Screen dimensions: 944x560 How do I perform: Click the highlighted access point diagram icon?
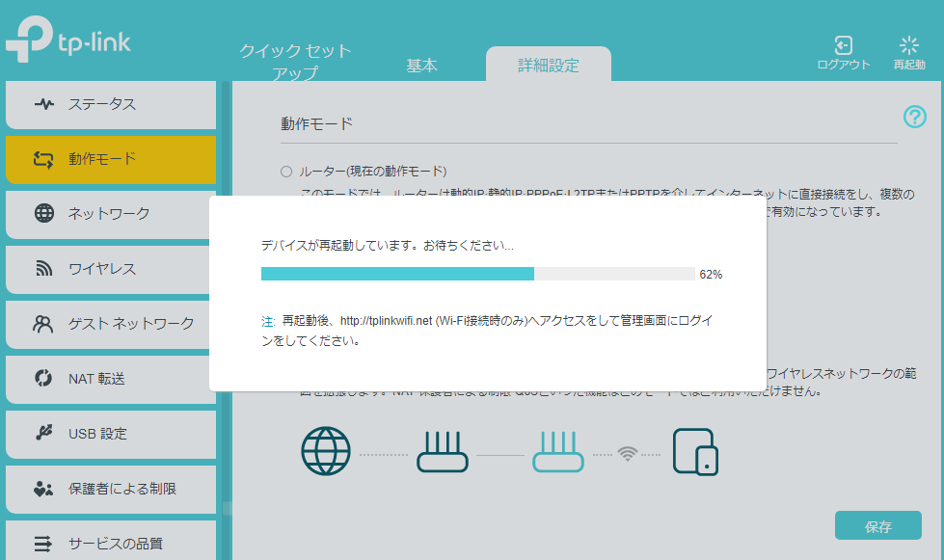click(558, 452)
